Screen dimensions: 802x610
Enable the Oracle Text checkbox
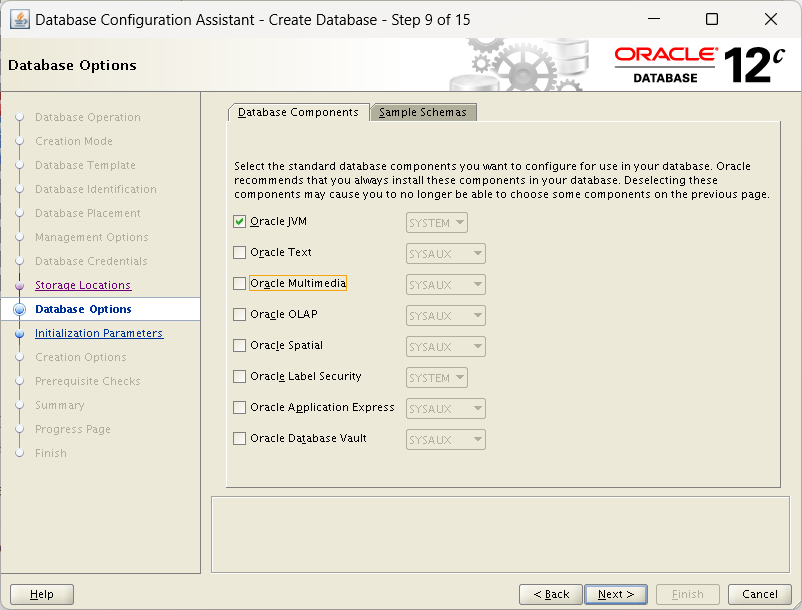coord(239,253)
